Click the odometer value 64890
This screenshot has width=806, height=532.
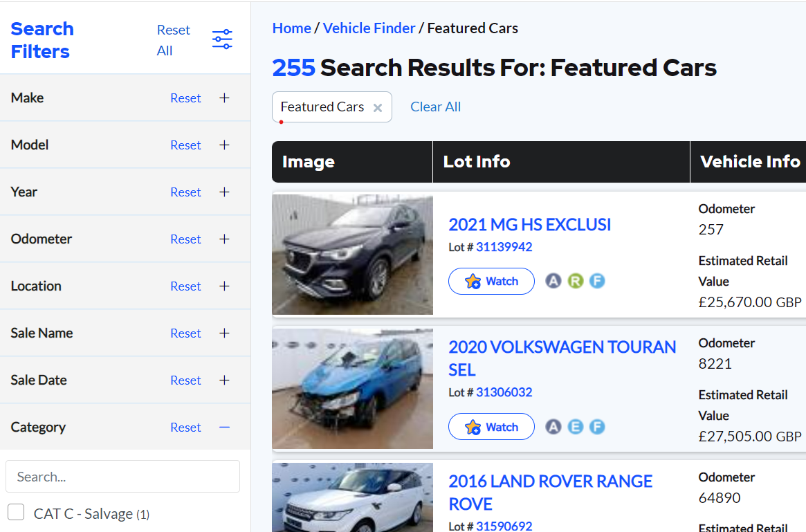719,498
